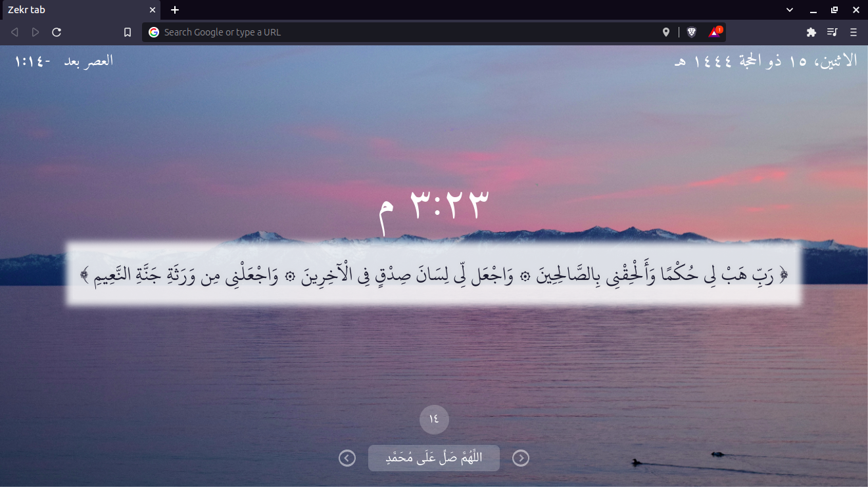Open the Brave Shields panel
Screen dimensions: 868x487
pyautogui.click(x=691, y=32)
